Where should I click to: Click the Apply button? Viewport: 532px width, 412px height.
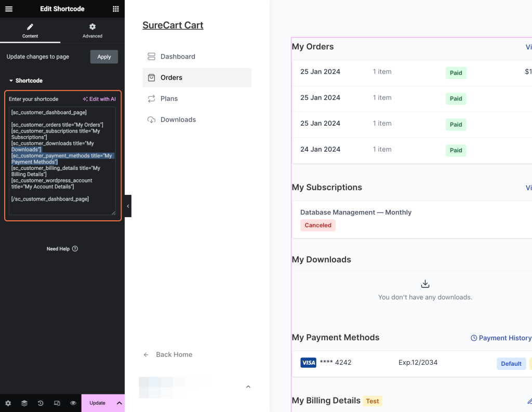click(104, 57)
